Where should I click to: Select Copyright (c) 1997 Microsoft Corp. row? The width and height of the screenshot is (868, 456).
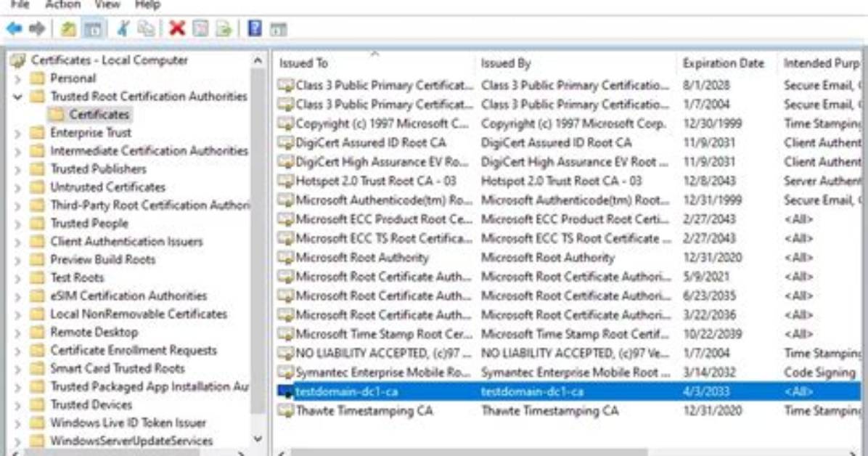pyautogui.click(x=568, y=123)
